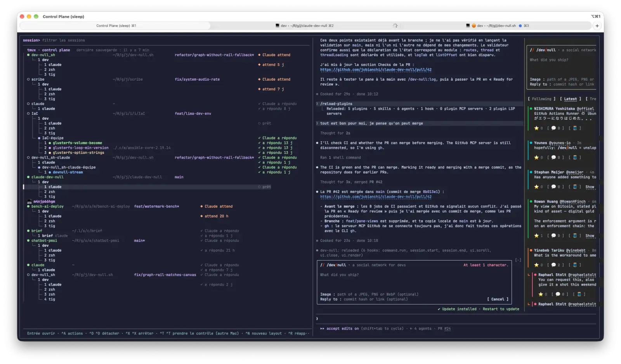Select the Latest feed tab
Screen dimensions: 621x364
pyautogui.click(x=570, y=99)
